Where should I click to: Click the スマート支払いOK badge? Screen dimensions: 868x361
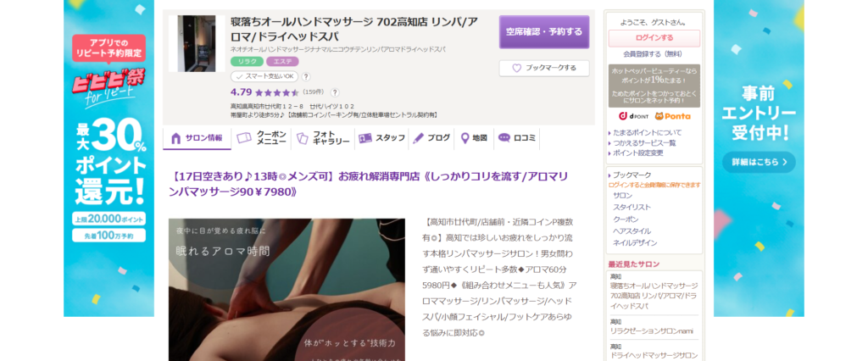[x=264, y=77]
